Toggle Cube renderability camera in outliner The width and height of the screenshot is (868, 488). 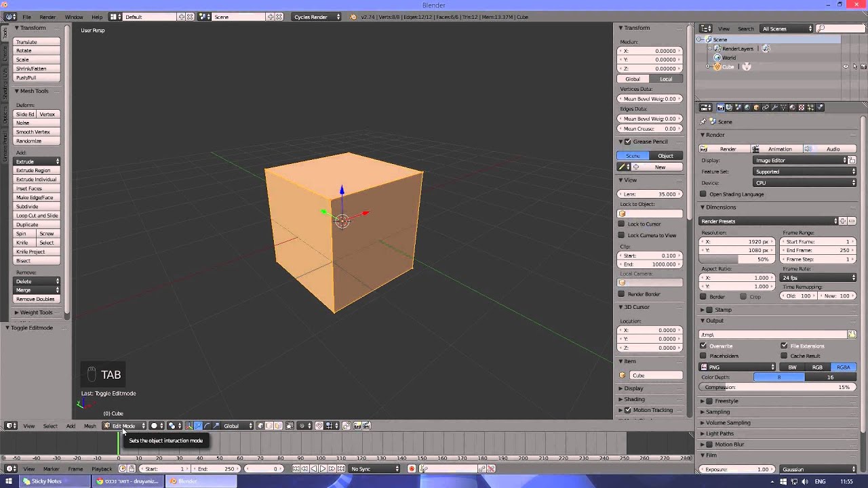863,66
